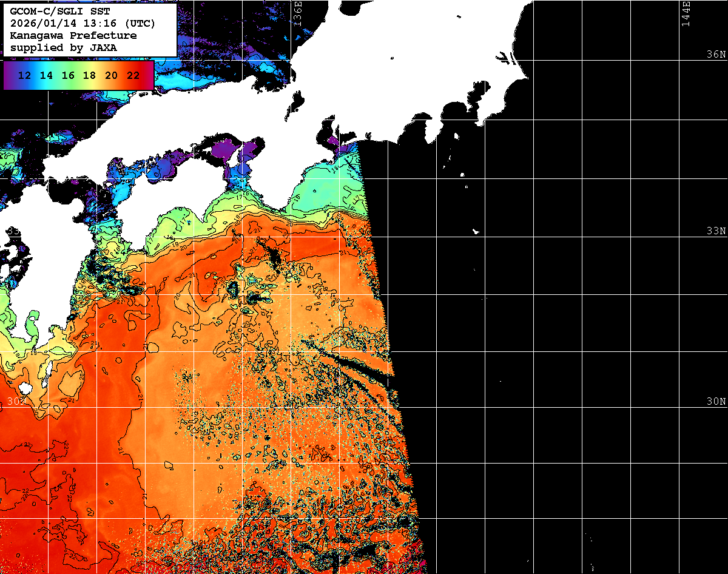Click the 22 value on the color legend

(x=133, y=76)
